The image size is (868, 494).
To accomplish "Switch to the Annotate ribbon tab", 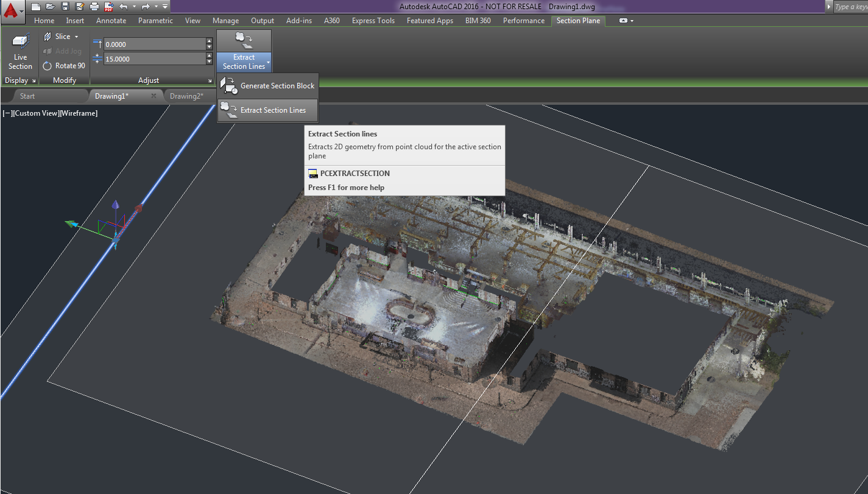I will (x=111, y=21).
